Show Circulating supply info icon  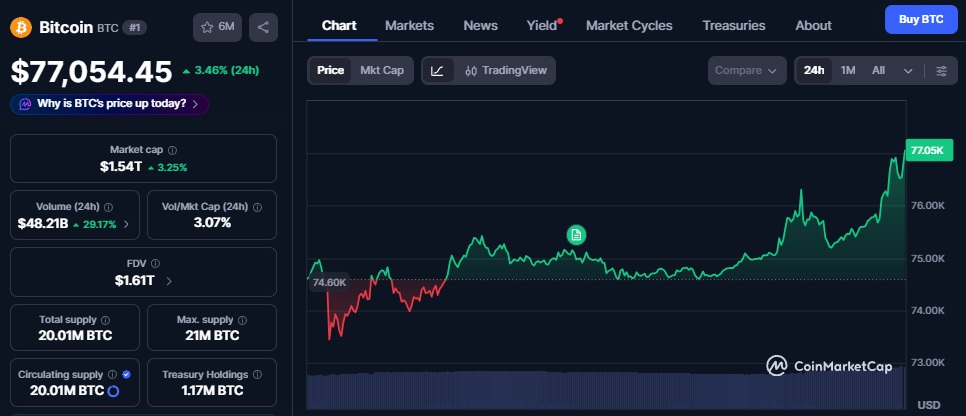point(112,374)
